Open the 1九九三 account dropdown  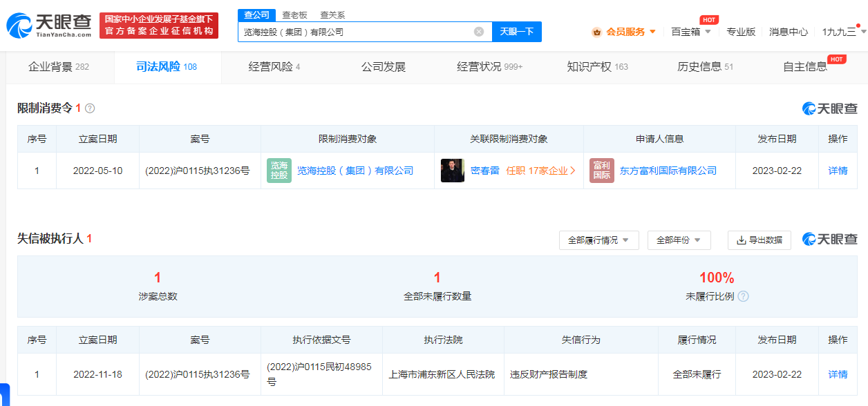click(x=844, y=32)
